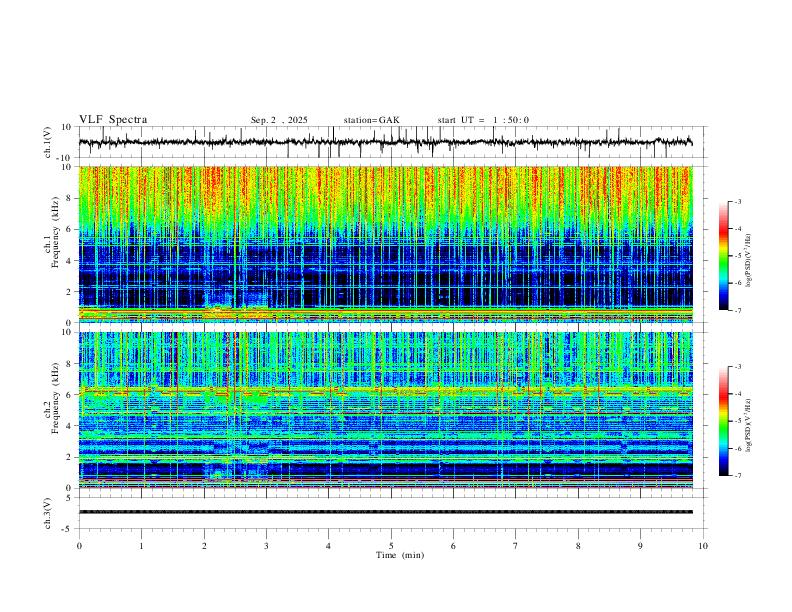
Task: Click the -7 tick on ch.2 color bar
Action: pos(737,476)
